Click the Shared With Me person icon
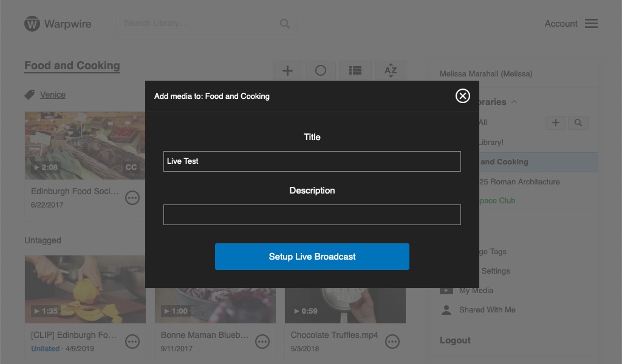Viewport: 622px width, 364px height. (446, 310)
